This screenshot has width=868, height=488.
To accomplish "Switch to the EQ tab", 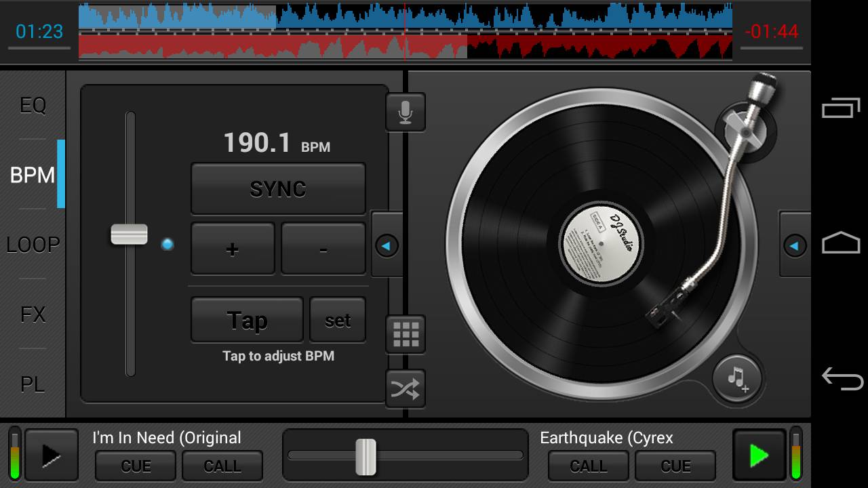I will coord(33,106).
